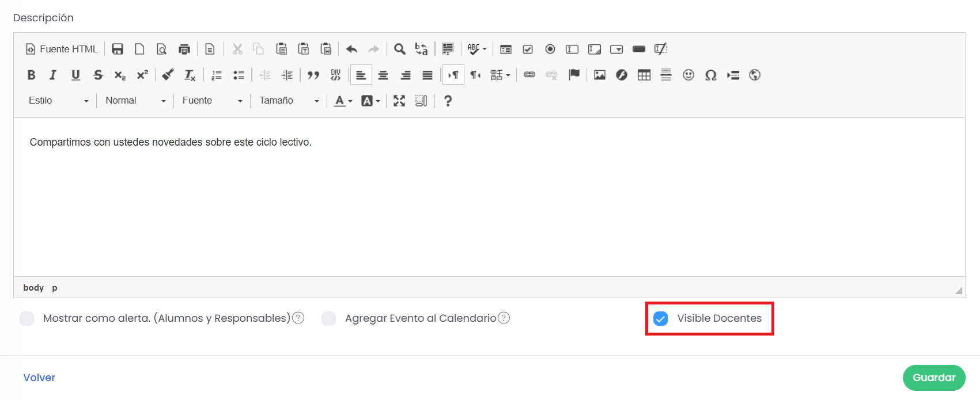Insert a form element

506,49
